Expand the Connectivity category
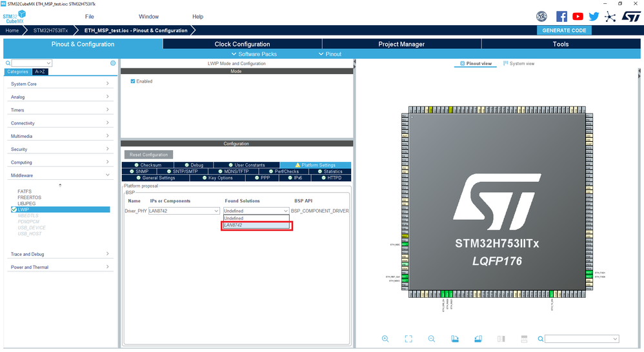The image size is (644, 352). pyautogui.click(x=60, y=123)
